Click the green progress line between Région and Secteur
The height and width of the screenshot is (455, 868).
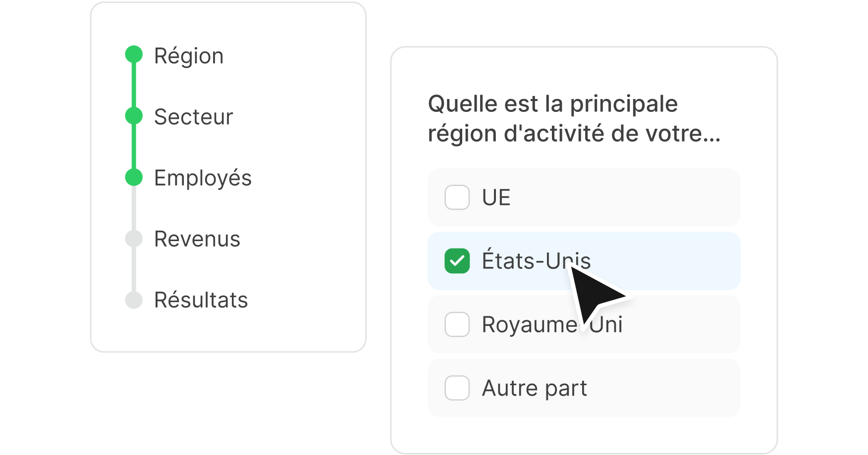[134, 85]
